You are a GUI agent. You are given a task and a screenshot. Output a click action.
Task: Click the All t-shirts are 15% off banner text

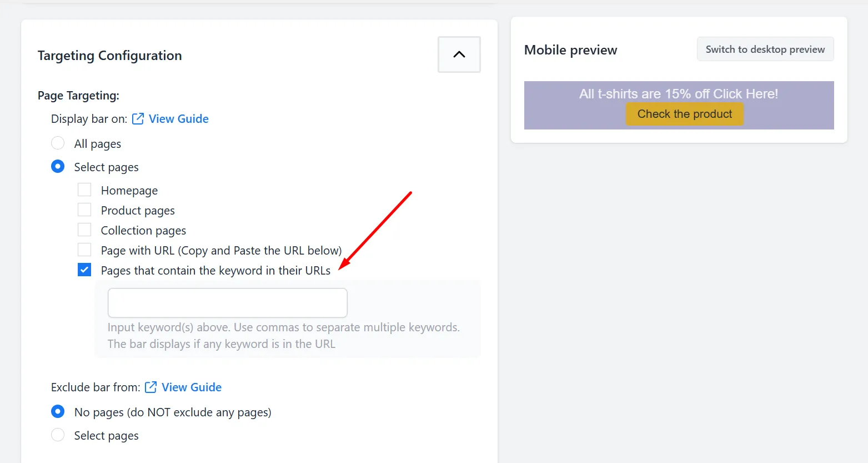[679, 94]
